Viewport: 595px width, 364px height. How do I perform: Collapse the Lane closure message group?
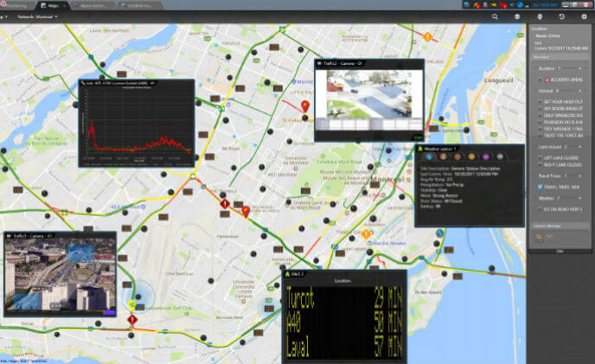coord(579,147)
